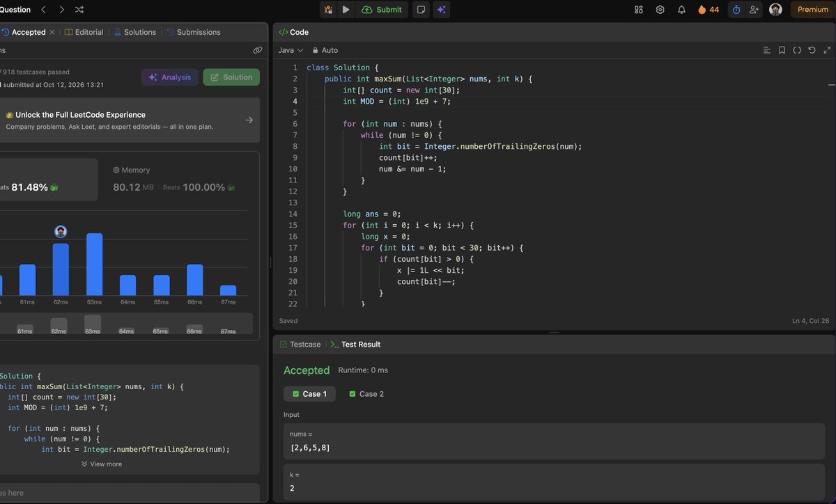Click the green Solution button

(231, 77)
